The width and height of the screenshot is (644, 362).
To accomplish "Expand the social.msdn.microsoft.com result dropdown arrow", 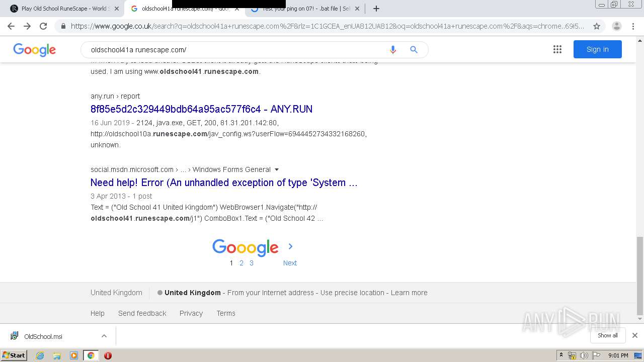I will tap(277, 169).
